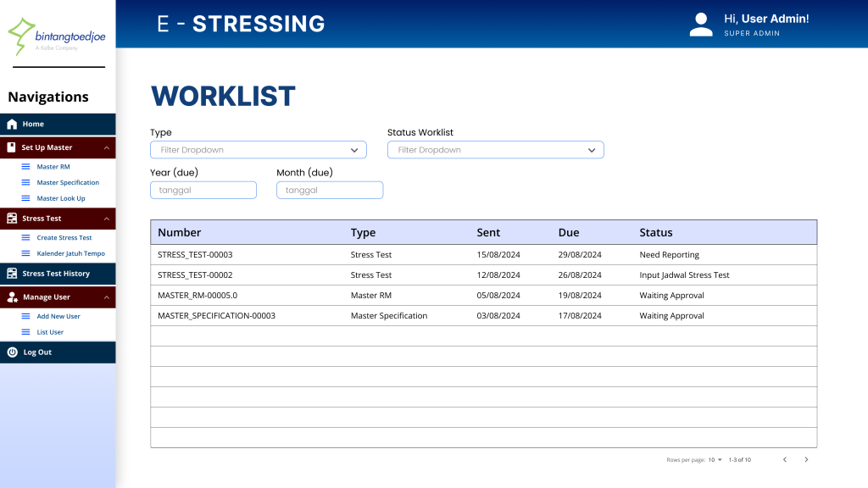Click the Stress Test section icon

click(x=12, y=219)
